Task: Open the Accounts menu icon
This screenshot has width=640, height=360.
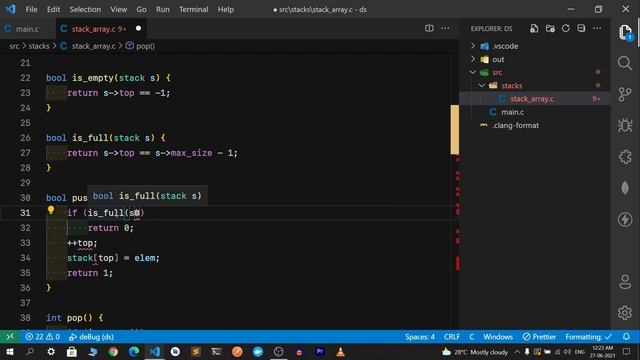Action: point(625,282)
